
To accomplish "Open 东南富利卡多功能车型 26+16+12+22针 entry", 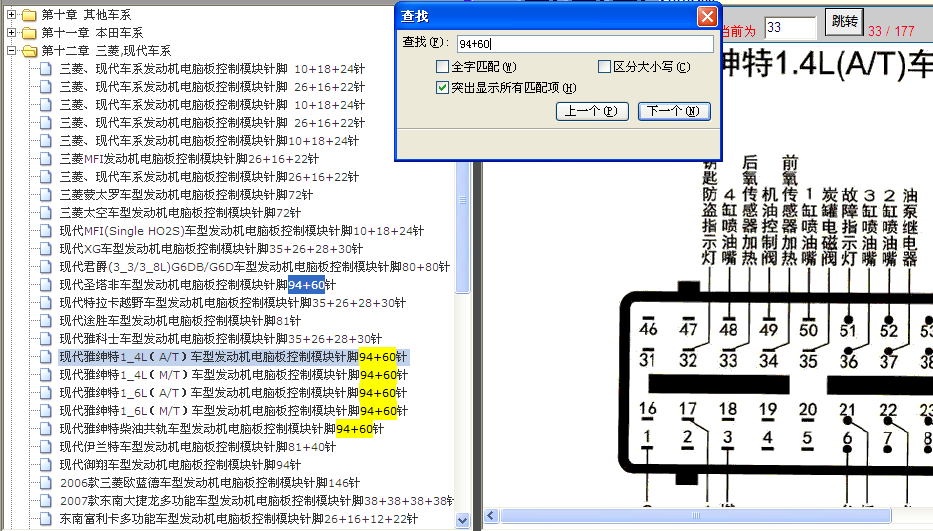I will pyautogui.click(x=239, y=518).
